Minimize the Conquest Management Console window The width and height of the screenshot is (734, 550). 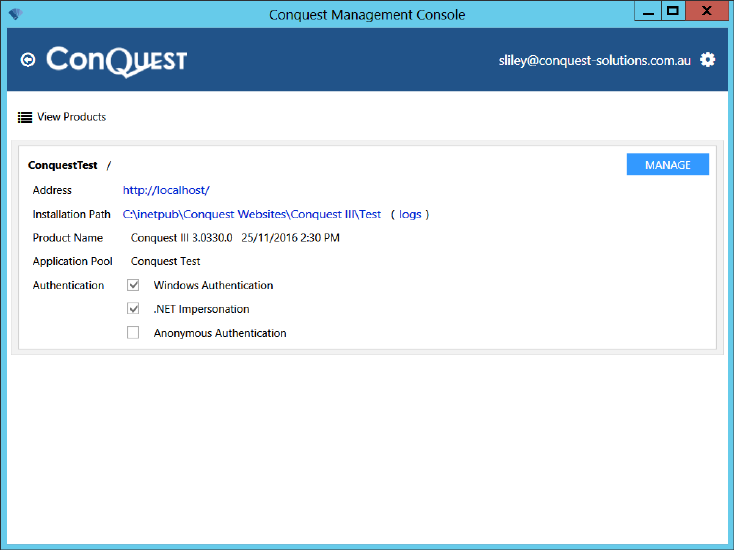[648, 11]
